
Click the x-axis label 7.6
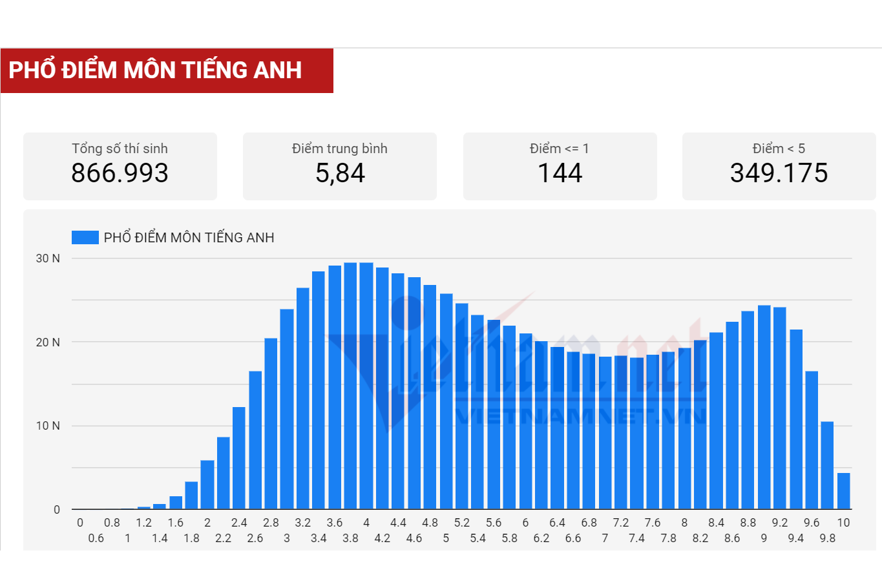653,523
